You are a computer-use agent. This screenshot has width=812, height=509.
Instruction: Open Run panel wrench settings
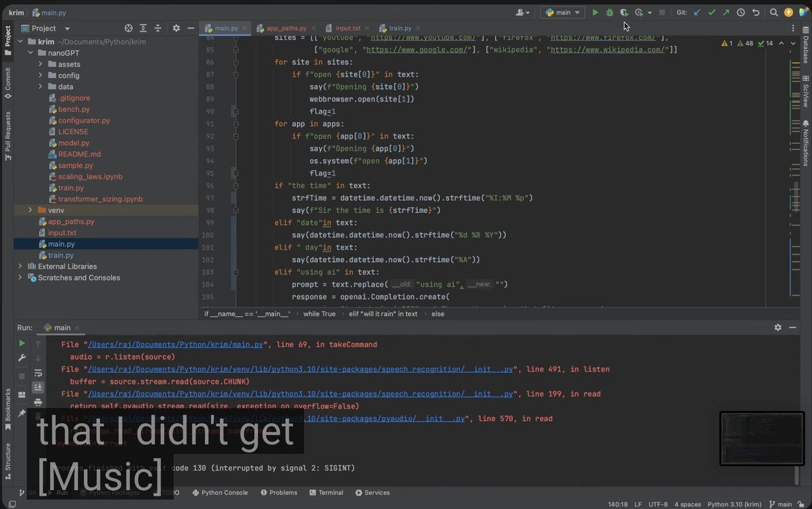point(22,358)
